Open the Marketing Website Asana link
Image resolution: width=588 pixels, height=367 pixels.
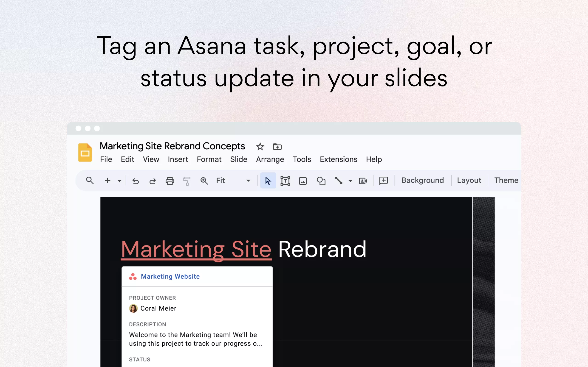[170, 276]
